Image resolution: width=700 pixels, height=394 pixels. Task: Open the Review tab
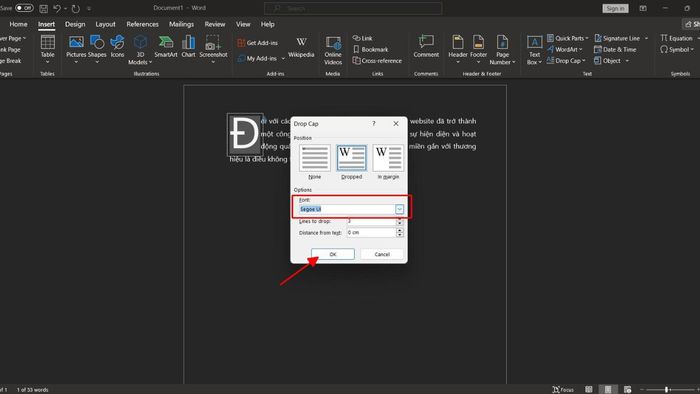click(215, 24)
